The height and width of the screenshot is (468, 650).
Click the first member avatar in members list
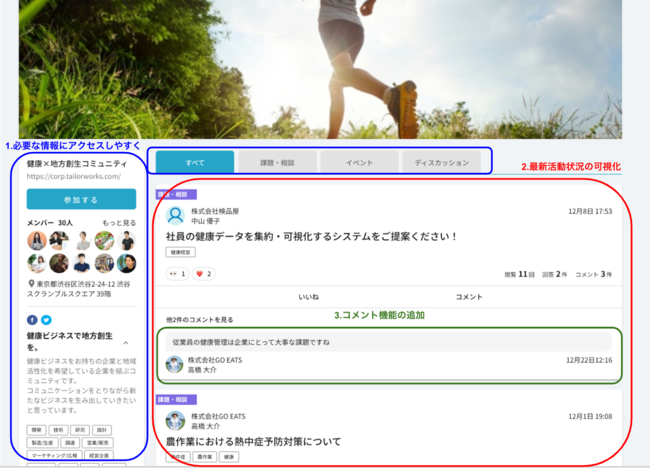(37, 240)
